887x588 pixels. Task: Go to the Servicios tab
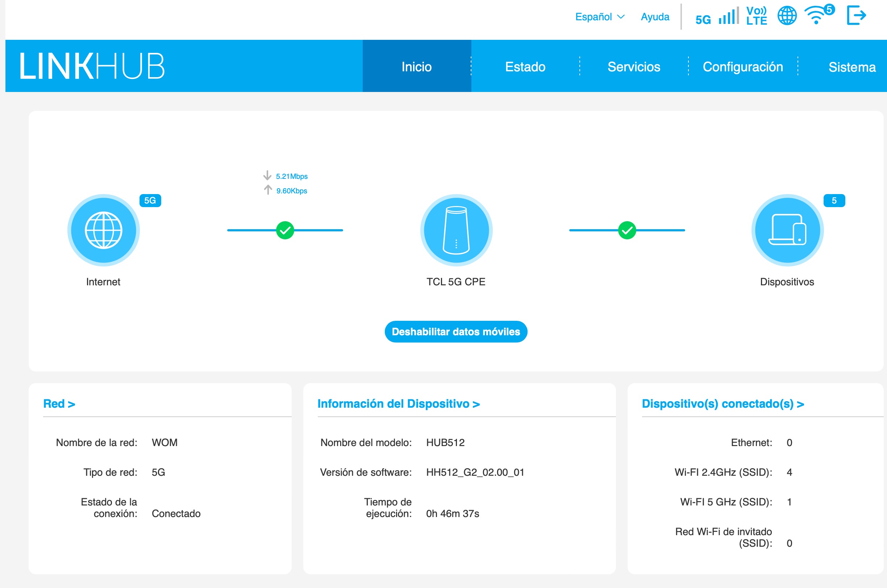click(x=634, y=67)
